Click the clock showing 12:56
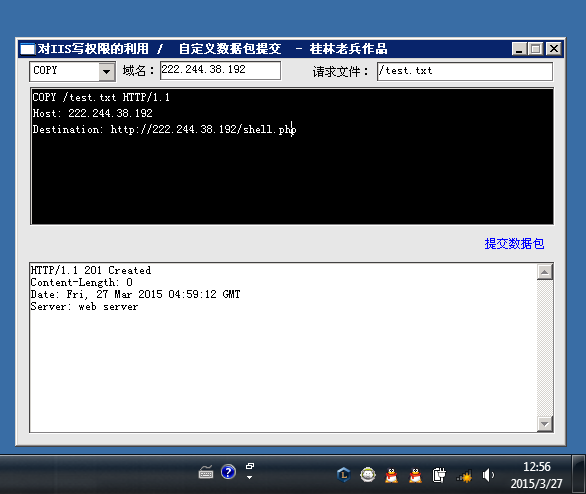 [x=537, y=467]
